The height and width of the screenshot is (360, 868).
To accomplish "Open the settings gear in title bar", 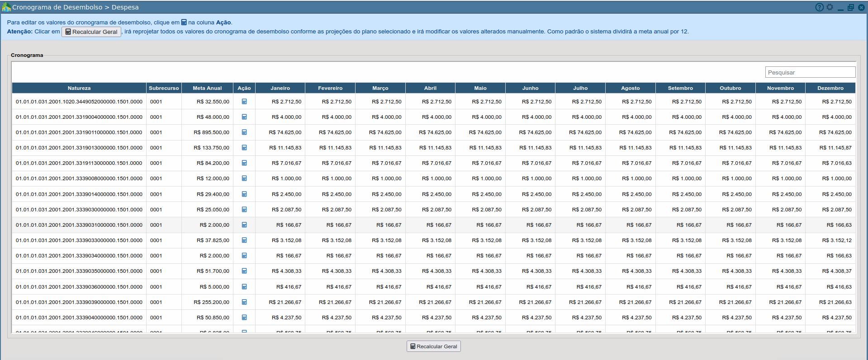I will [830, 7].
